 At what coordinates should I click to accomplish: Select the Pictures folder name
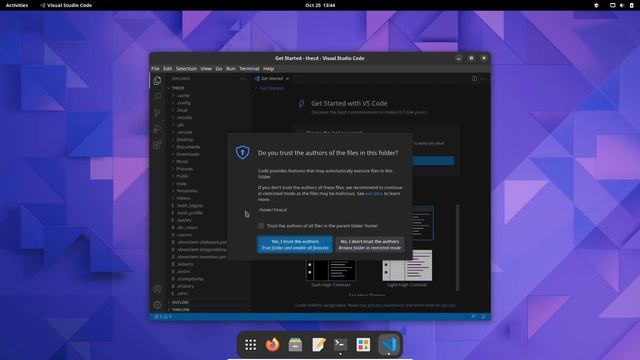pos(185,169)
